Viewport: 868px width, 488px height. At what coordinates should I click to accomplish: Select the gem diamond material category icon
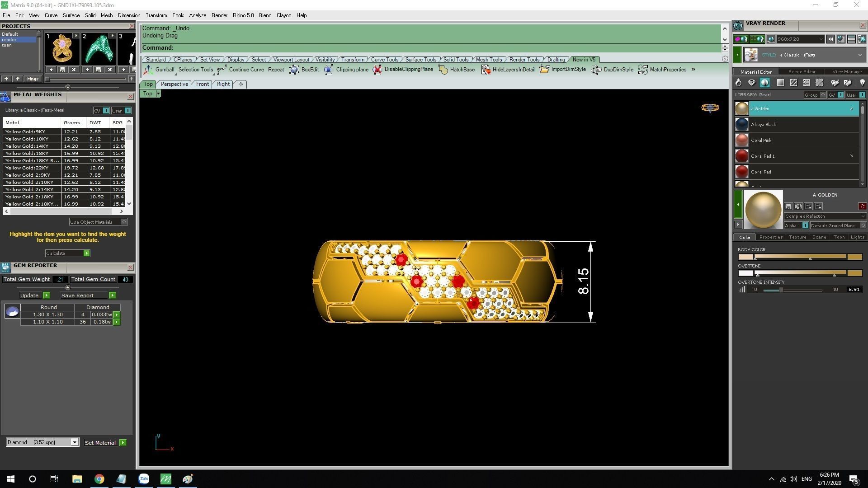point(751,83)
